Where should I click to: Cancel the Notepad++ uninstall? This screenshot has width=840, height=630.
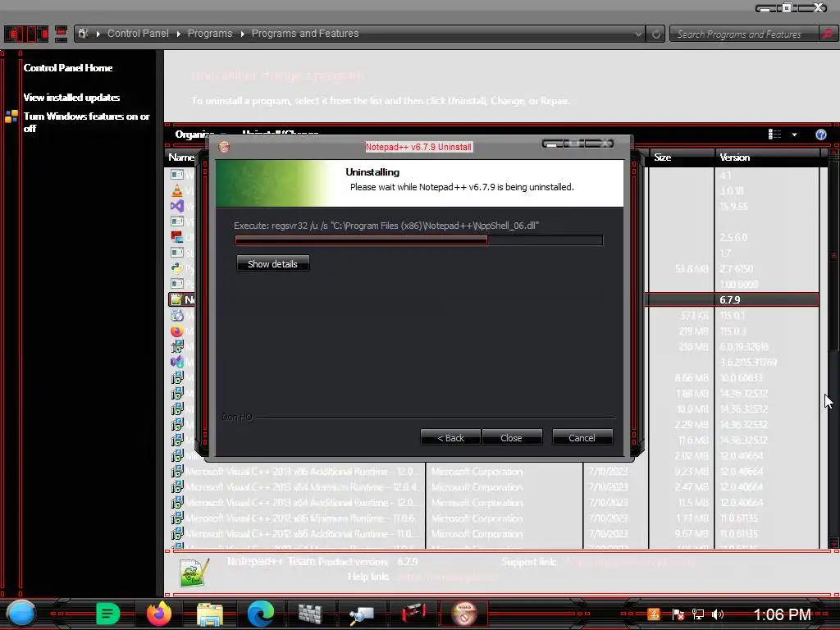click(582, 438)
